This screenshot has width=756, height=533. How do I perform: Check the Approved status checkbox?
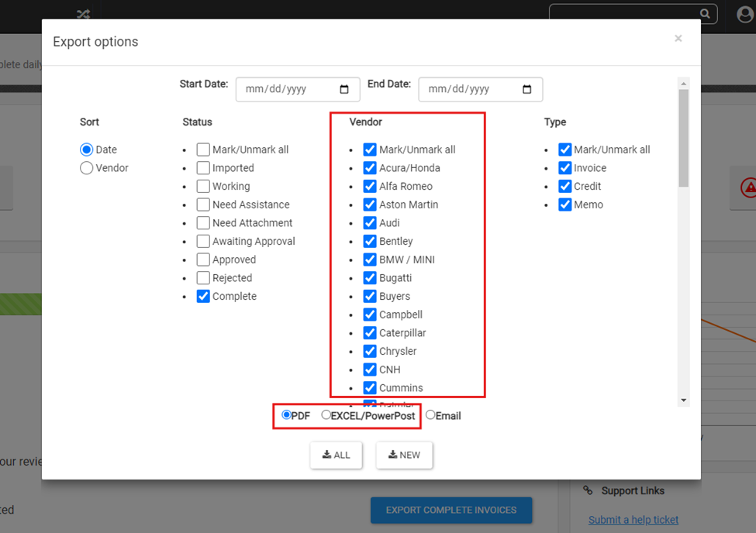pyautogui.click(x=203, y=260)
